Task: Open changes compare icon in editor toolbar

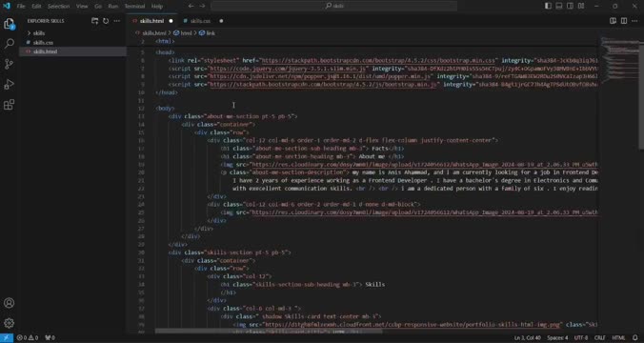Action: tap(613, 21)
